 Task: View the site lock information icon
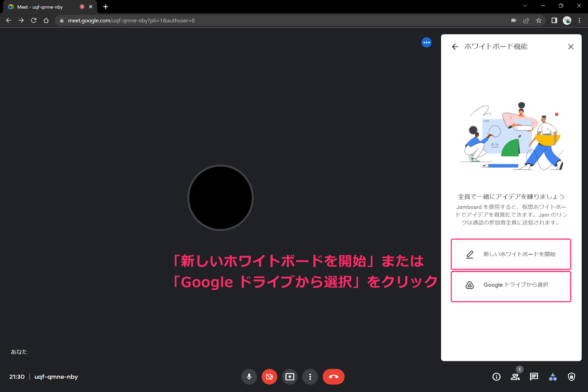62,21
